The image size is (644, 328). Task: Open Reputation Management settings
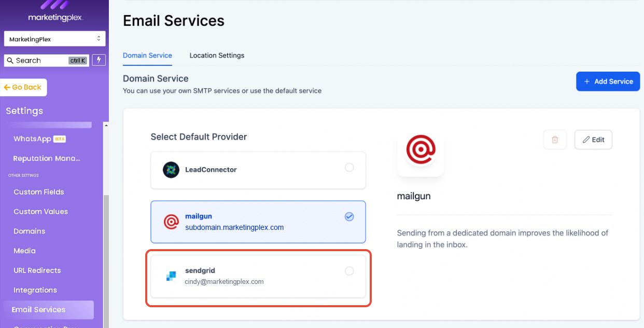click(x=47, y=158)
